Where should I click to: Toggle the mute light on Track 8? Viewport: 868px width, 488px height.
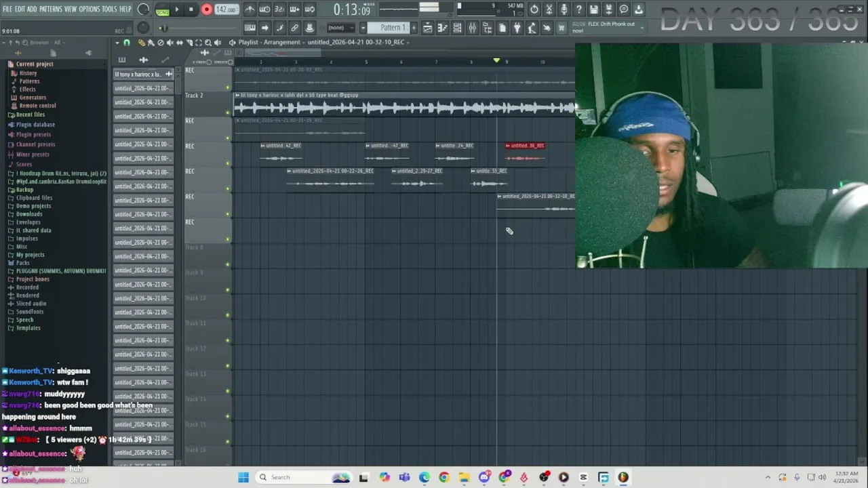coord(228,265)
